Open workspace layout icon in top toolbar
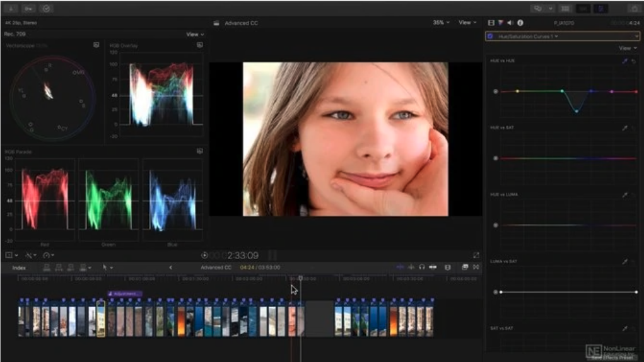644x362 pixels. [537, 8]
